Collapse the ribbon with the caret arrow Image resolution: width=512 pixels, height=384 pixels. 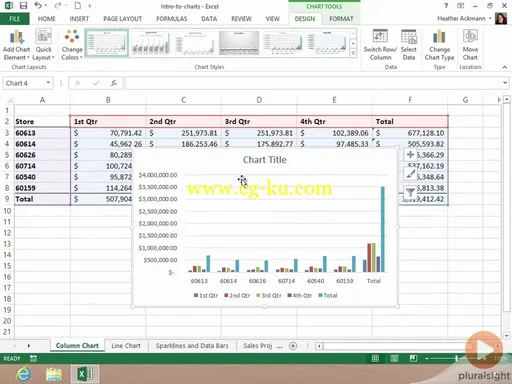[x=505, y=67]
